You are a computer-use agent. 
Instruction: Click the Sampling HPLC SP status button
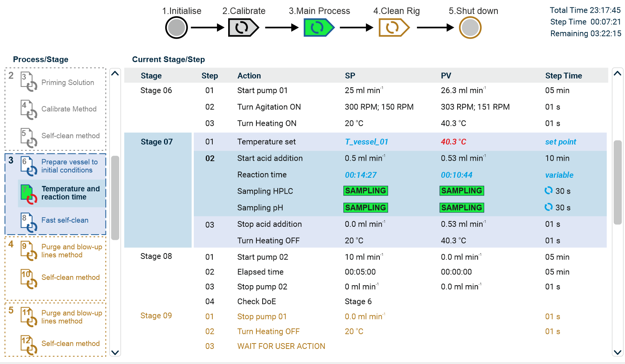(365, 191)
